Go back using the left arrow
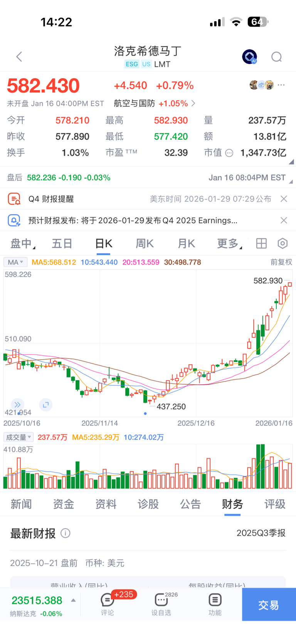The width and height of the screenshot is (296, 644). coord(19,57)
